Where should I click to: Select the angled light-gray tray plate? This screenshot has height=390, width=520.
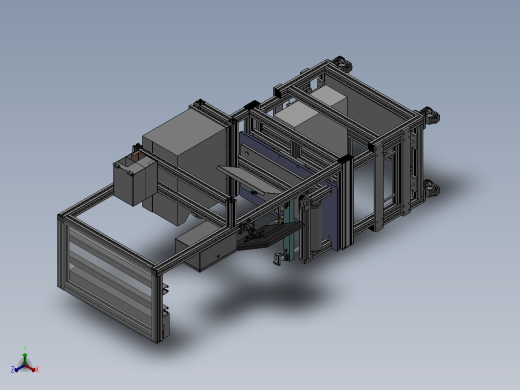tap(250, 180)
